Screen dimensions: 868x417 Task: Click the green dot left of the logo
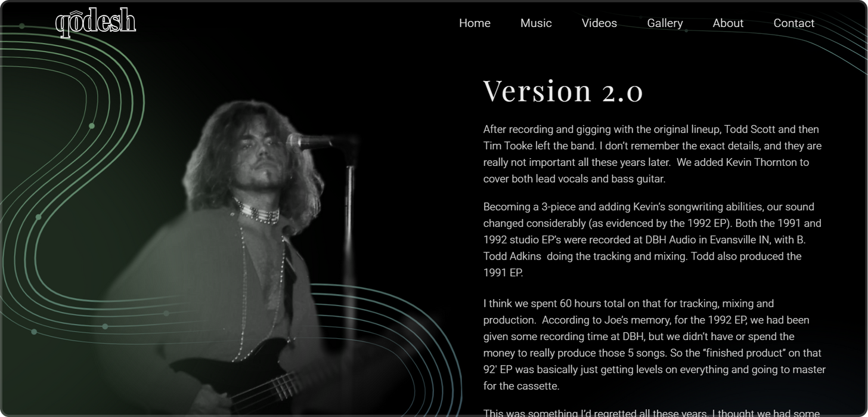22,26
